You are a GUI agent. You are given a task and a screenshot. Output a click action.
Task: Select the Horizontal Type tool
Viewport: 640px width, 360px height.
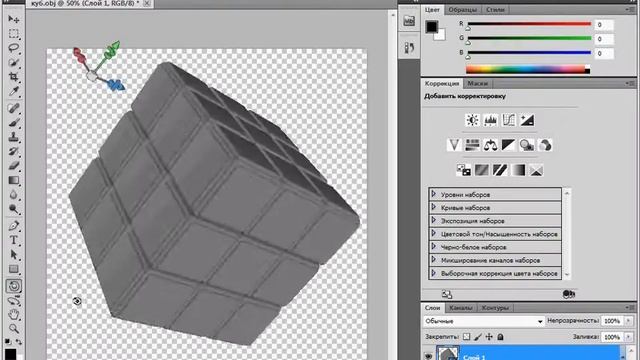point(13,240)
